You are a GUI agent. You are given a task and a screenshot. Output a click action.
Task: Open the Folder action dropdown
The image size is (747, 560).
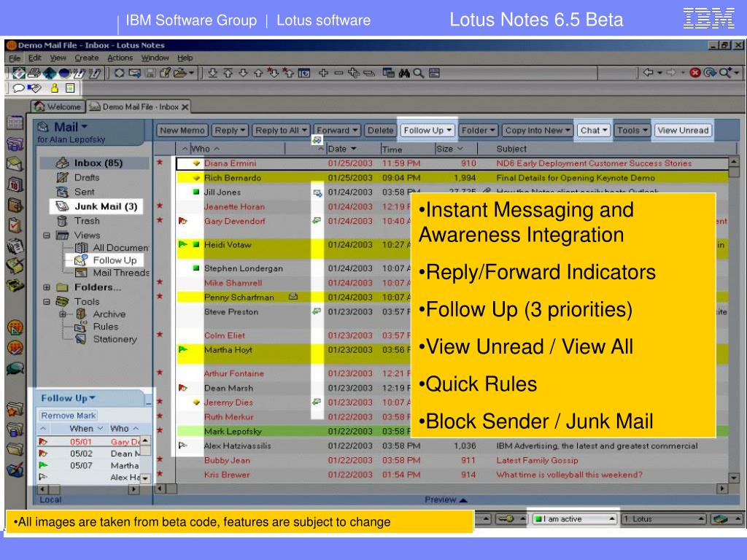pos(479,131)
